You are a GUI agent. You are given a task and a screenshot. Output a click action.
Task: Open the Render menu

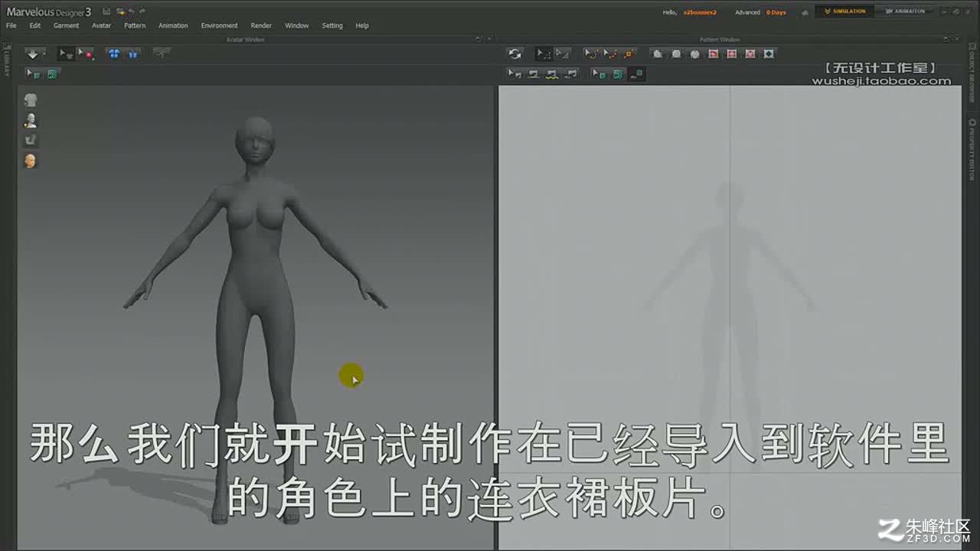click(x=261, y=25)
